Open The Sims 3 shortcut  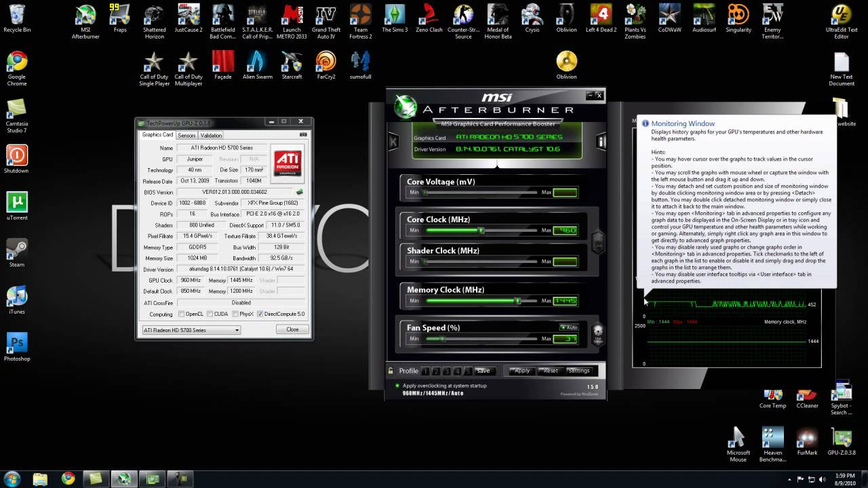(x=395, y=19)
